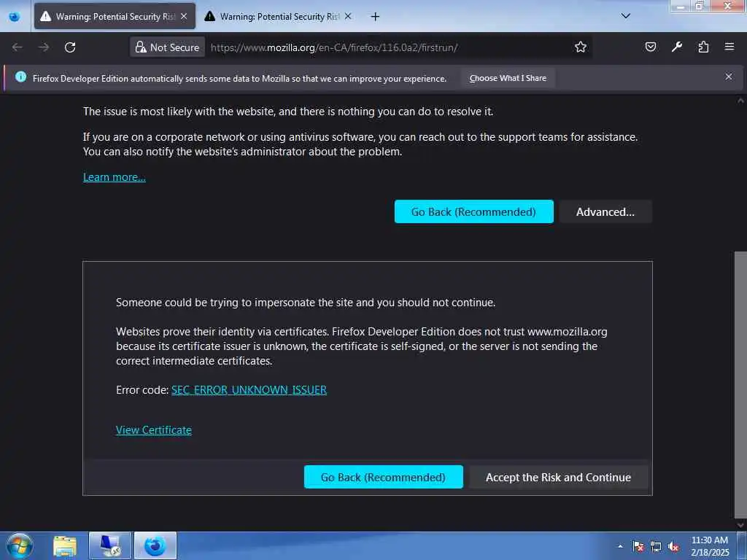This screenshot has height=560, width=747.
Task: Click Choose What I Share button
Action: pyautogui.click(x=508, y=78)
